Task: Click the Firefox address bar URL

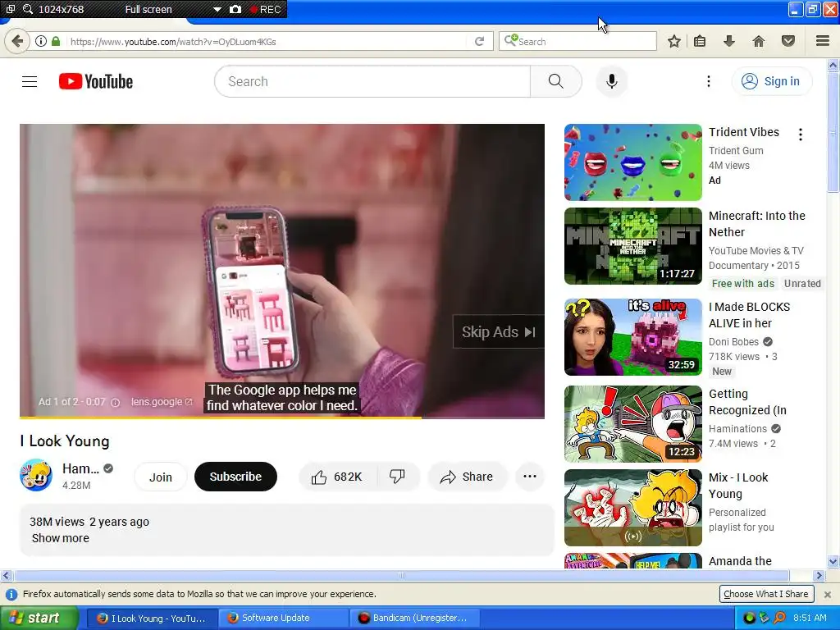Action: 173,42
